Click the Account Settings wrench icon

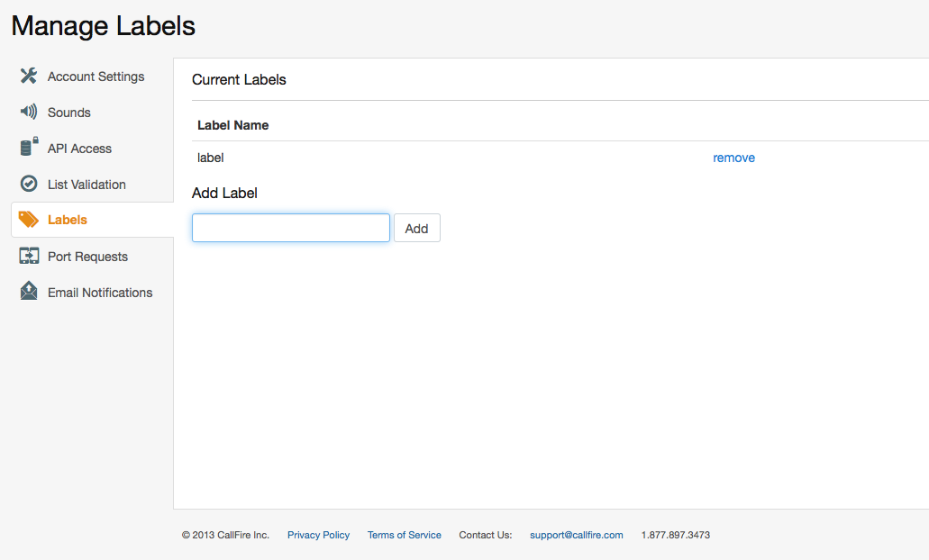[29, 76]
